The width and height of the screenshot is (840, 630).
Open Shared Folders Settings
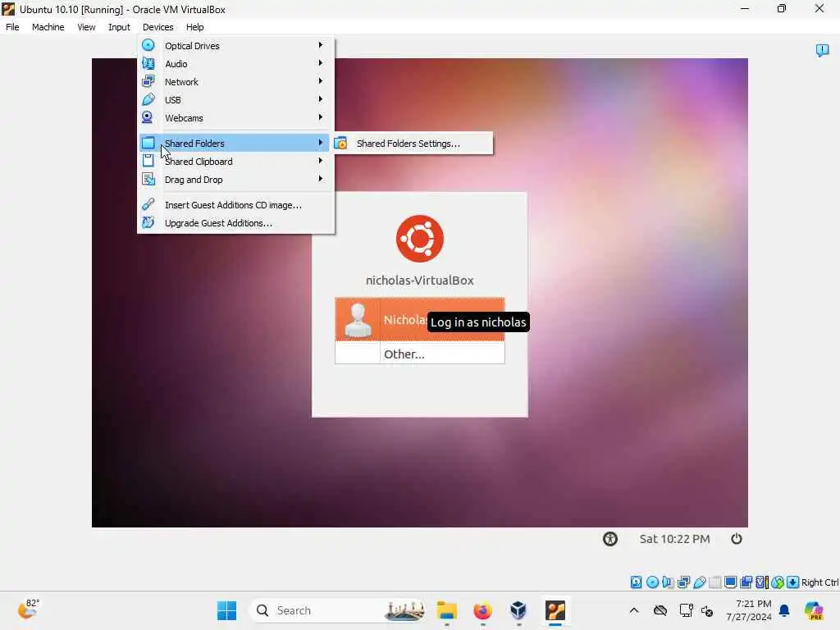coord(413,144)
